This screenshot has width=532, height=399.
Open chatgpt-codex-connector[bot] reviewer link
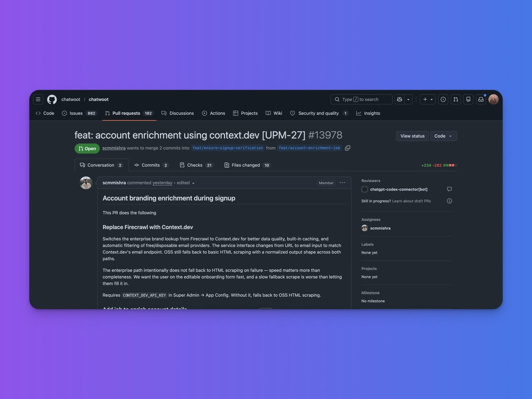[x=399, y=189]
